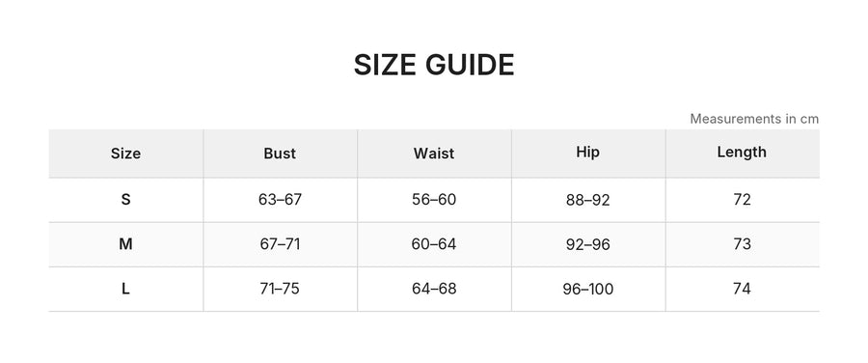
Task: Click the 96–100 hip value
Action: coord(588,290)
